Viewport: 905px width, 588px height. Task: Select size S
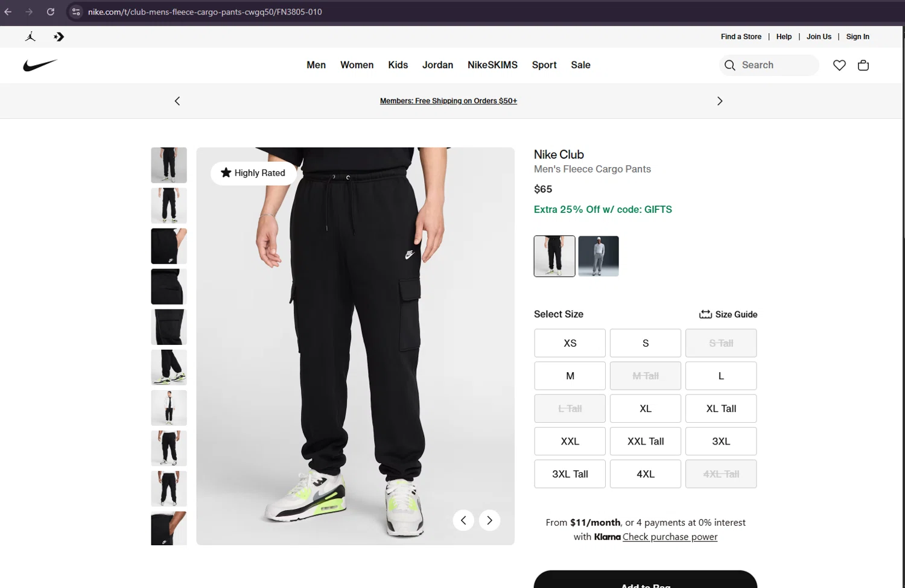[x=646, y=343]
